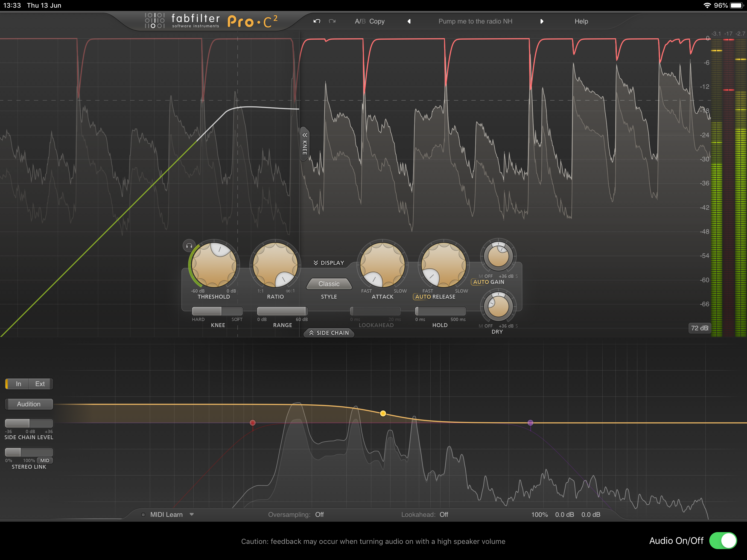This screenshot has height=560, width=747.
Task: Go to next preset arrow
Action: point(542,21)
